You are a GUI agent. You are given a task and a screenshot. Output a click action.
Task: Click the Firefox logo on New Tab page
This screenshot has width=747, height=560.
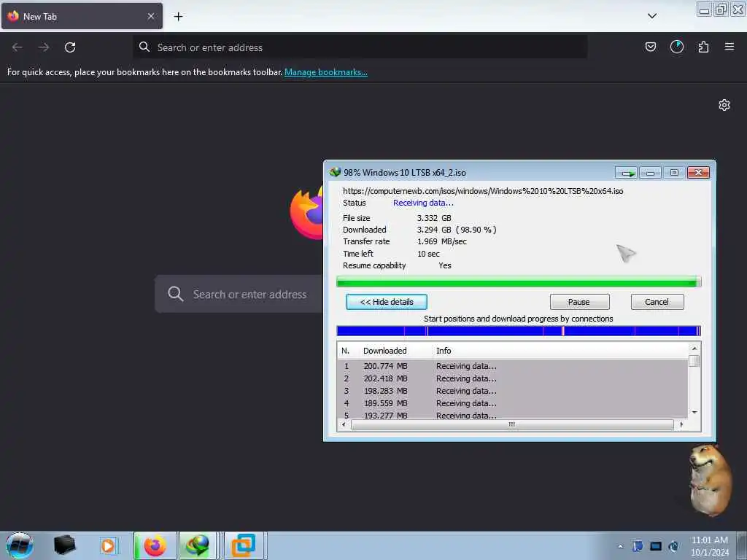tap(307, 214)
